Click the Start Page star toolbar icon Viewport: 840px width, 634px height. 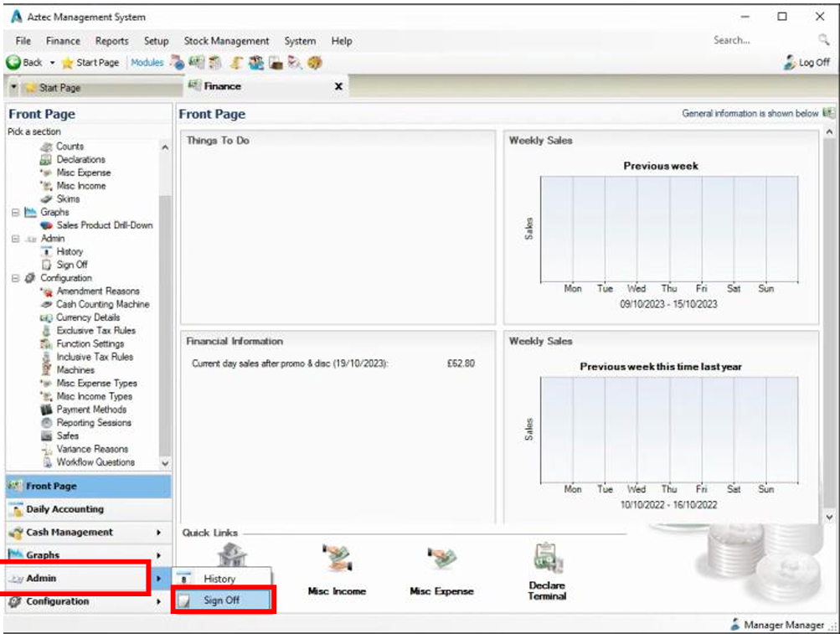pyautogui.click(x=67, y=63)
